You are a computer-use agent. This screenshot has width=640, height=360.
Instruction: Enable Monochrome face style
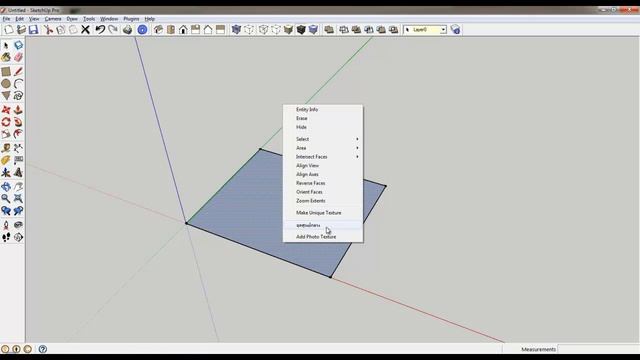pos(313,29)
